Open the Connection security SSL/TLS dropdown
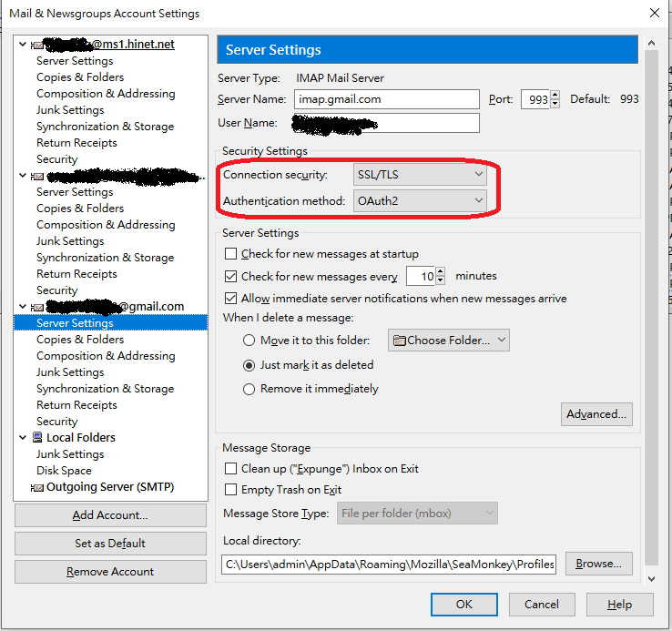672x631 pixels. pyautogui.click(x=420, y=175)
